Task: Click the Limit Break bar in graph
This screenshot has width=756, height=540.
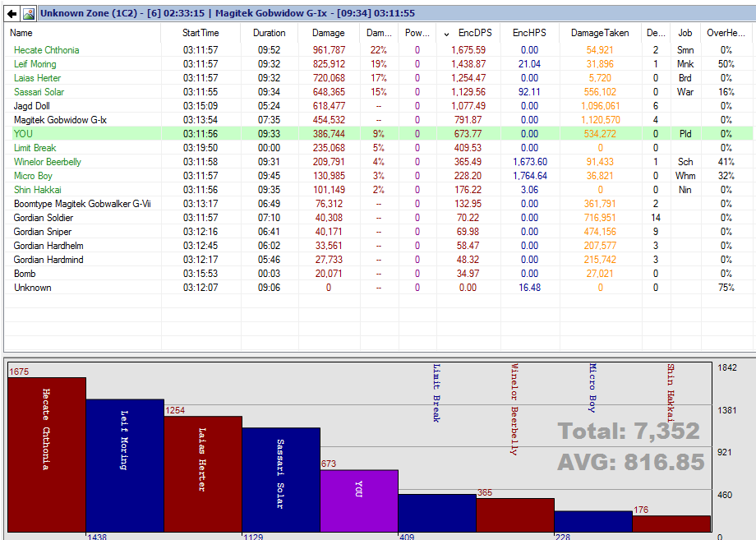Action: [x=437, y=513]
